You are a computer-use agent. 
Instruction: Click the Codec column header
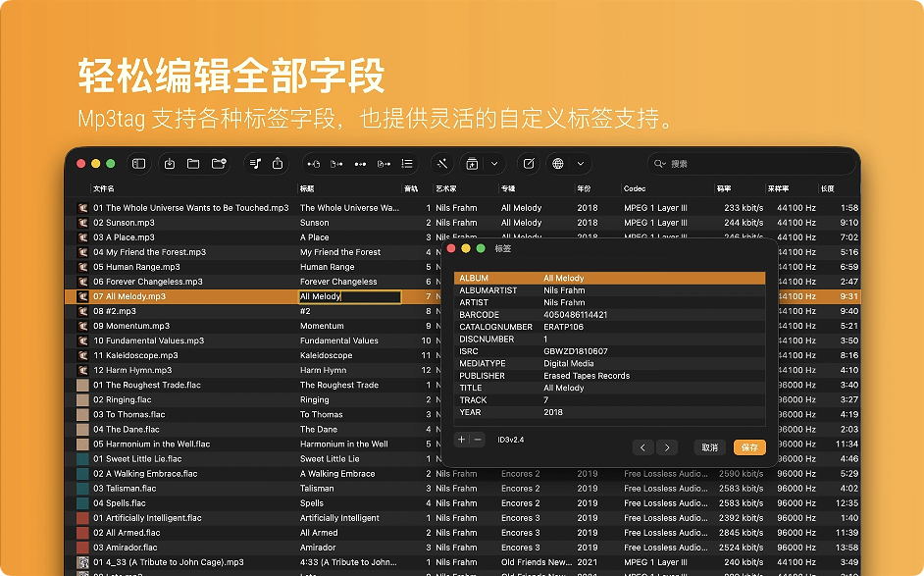tap(635, 188)
